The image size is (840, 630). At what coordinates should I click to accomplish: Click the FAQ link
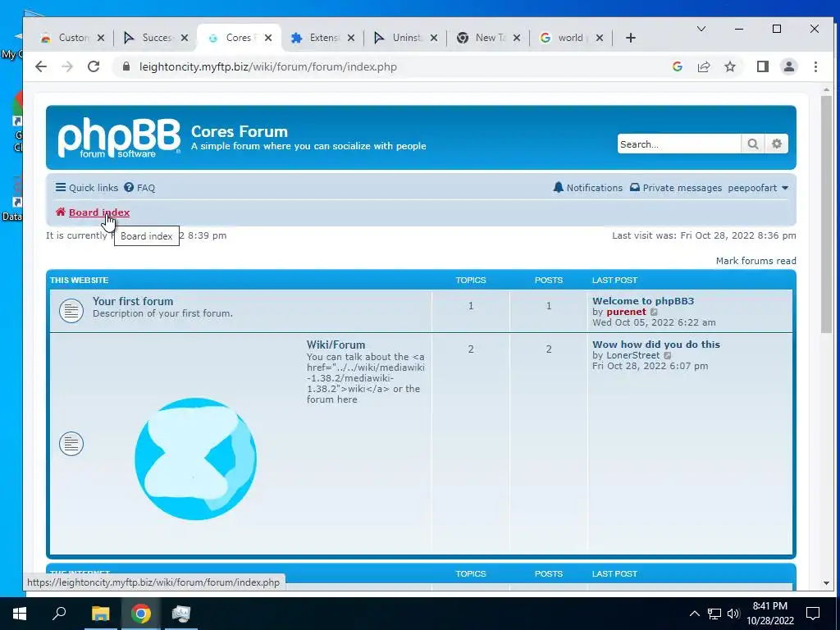click(x=145, y=188)
